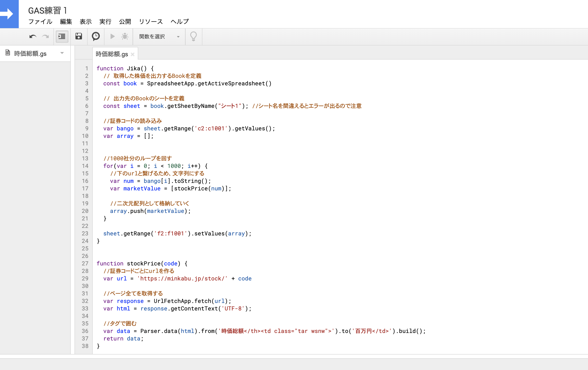Open the 公開 menu

pyautogui.click(x=125, y=22)
